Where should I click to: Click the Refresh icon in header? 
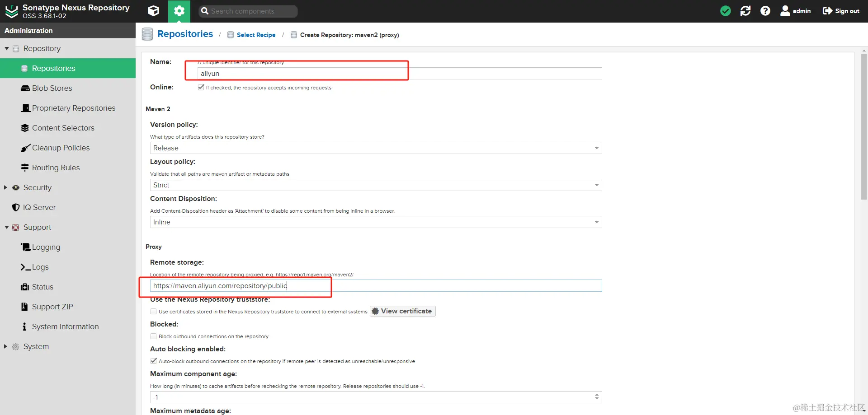tap(745, 11)
